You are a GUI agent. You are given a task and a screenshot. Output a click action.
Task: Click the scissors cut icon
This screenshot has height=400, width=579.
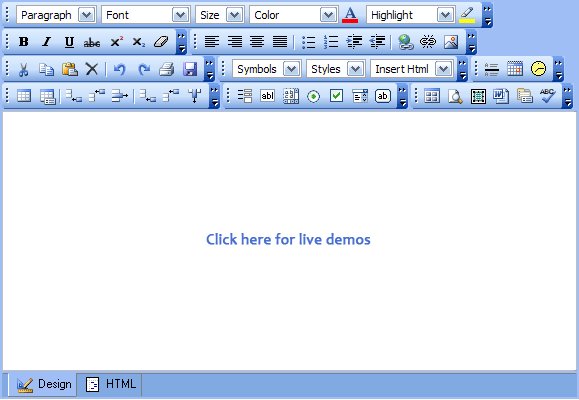[23, 69]
